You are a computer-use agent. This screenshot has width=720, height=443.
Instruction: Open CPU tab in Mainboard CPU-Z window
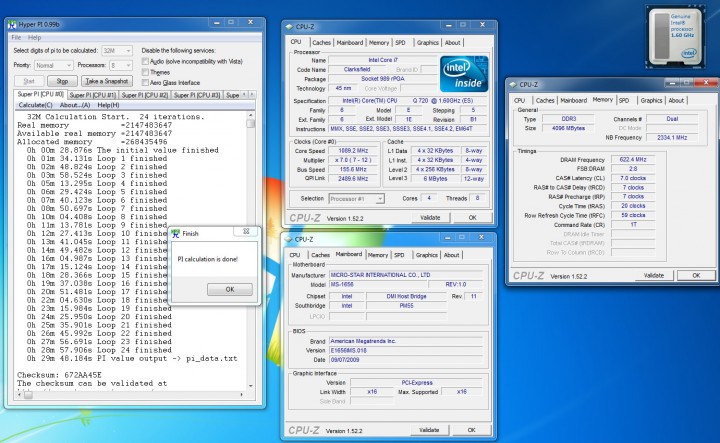[x=295, y=255]
